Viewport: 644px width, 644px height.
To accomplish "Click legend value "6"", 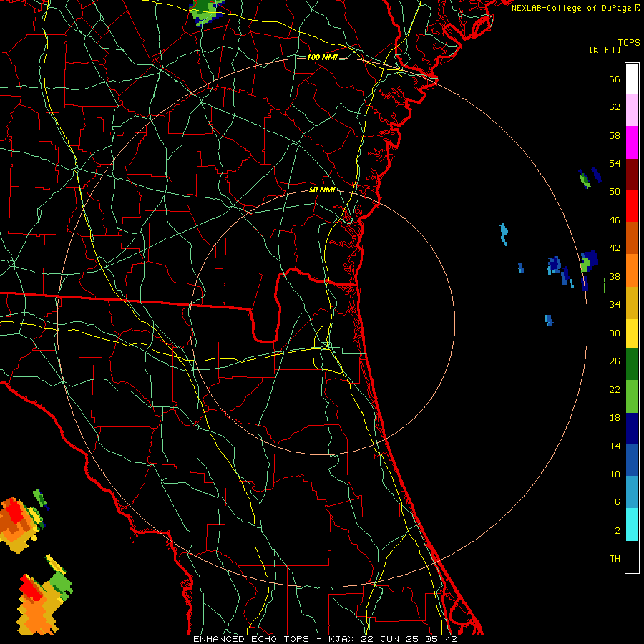I will click(x=618, y=502).
